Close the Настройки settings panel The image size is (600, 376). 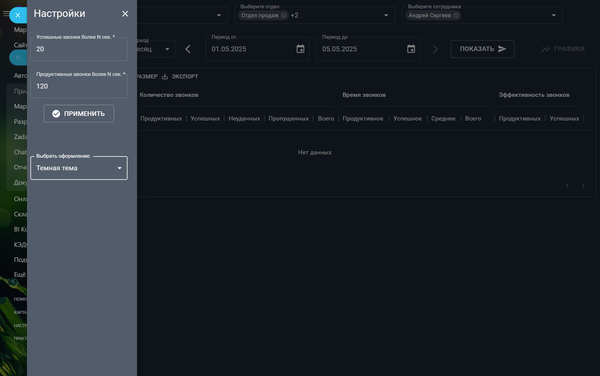[x=125, y=14]
